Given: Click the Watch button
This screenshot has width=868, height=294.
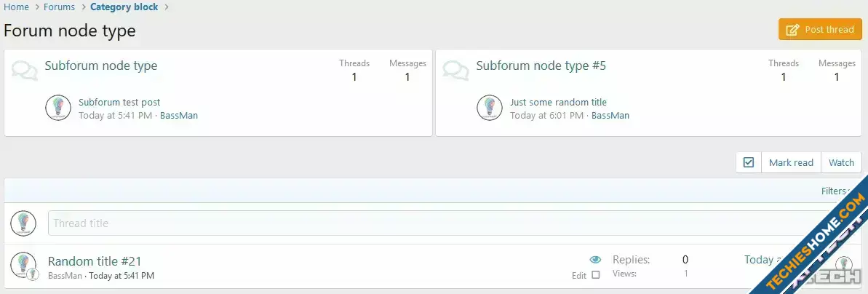Looking at the screenshot, I should click(841, 162).
